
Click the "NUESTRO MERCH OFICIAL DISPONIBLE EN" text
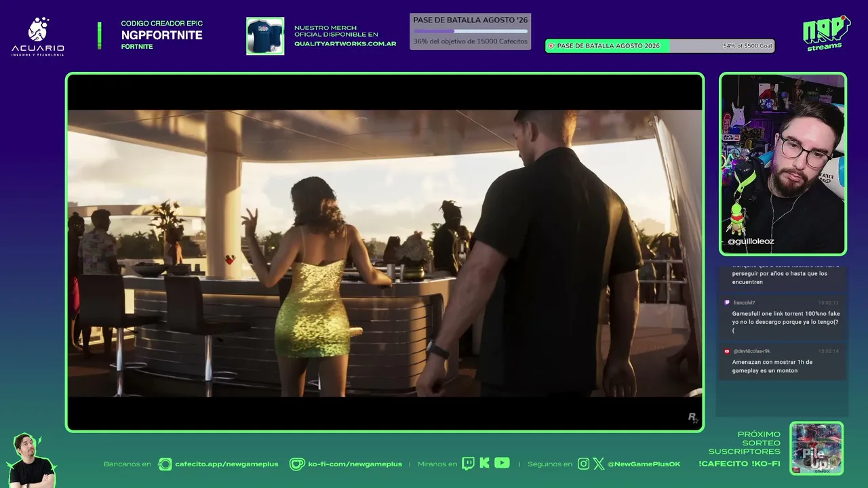click(x=336, y=31)
